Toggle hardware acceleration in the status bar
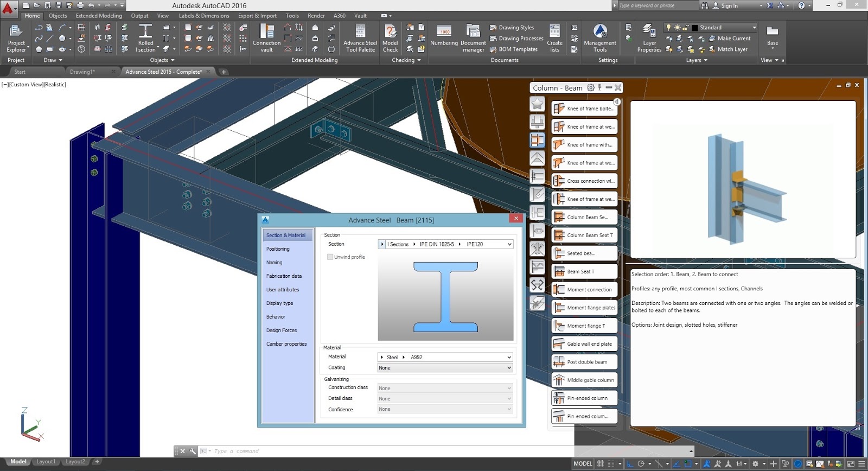 [798, 464]
